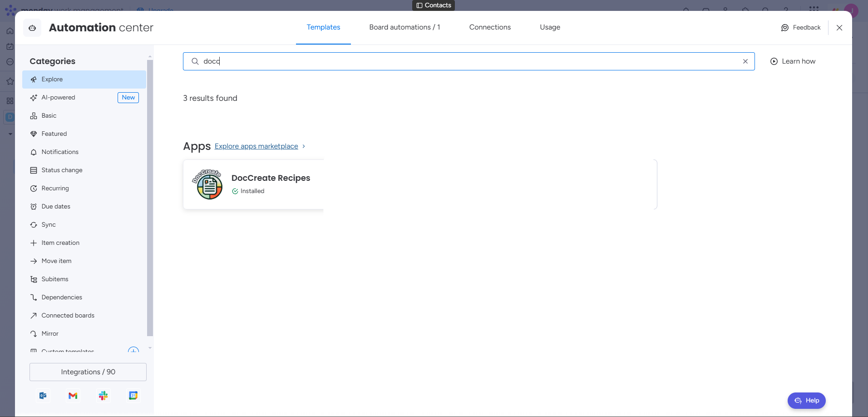The image size is (868, 417).
Task: Open the Notifications category
Action: coord(84,152)
